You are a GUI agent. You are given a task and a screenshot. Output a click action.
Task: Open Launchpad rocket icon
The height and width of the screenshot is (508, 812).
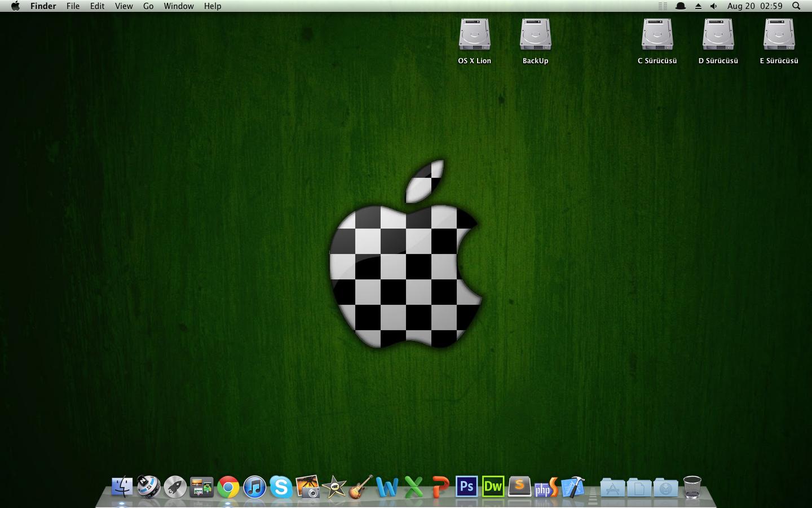coord(175,487)
